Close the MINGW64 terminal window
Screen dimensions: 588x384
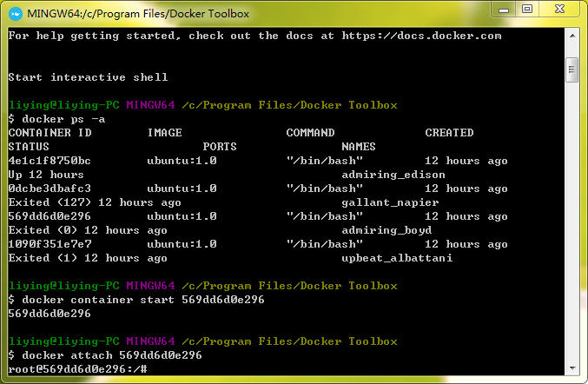tap(559, 9)
